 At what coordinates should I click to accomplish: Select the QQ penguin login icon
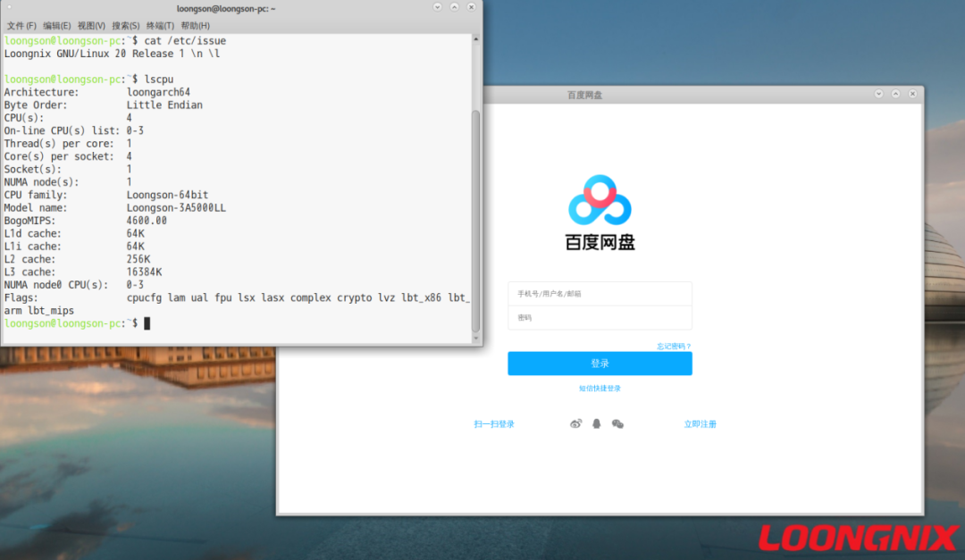pos(596,423)
